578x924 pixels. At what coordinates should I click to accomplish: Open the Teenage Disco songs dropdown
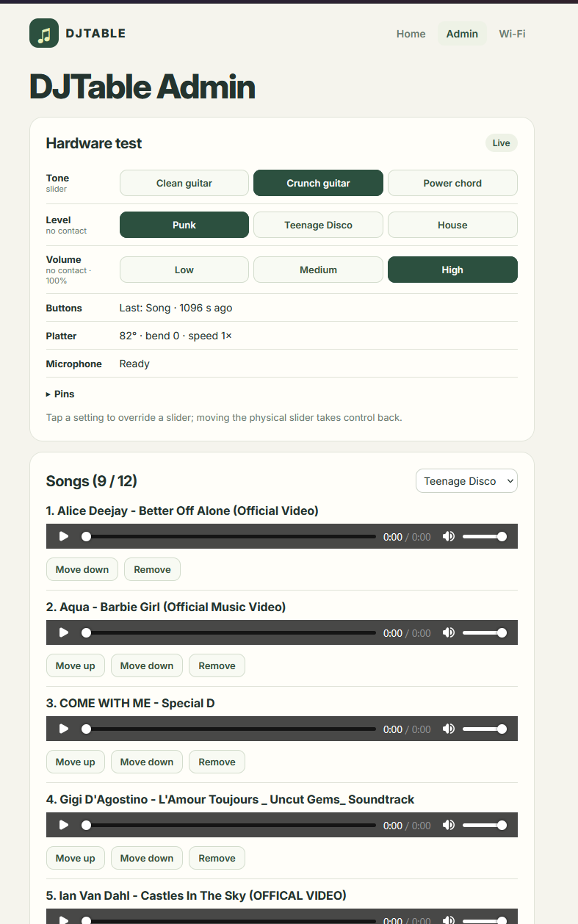pos(466,481)
